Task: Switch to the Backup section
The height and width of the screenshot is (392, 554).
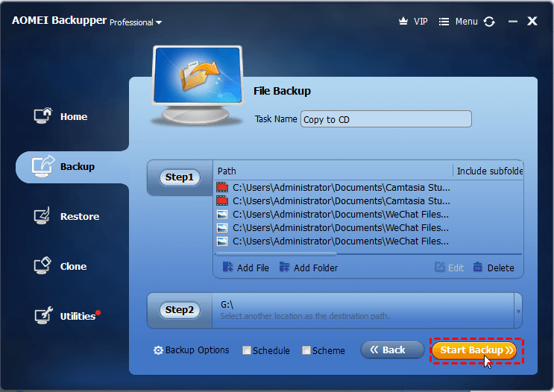Action: [78, 167]
